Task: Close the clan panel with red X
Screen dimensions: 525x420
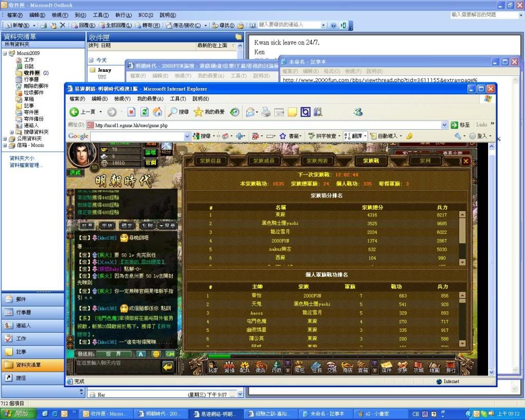Action: tap(466, 162)
